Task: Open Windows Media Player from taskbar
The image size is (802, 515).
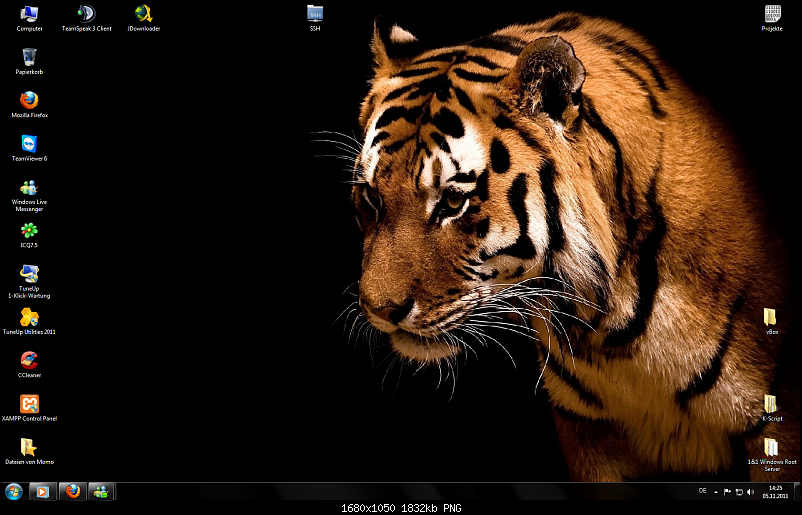Action: [x=42, y=492]
